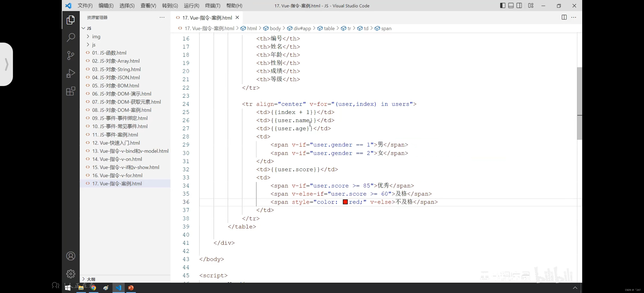Screen dimensions: 644x293
Task: Open the Search view in activity bar
Action: pos(71,37)
